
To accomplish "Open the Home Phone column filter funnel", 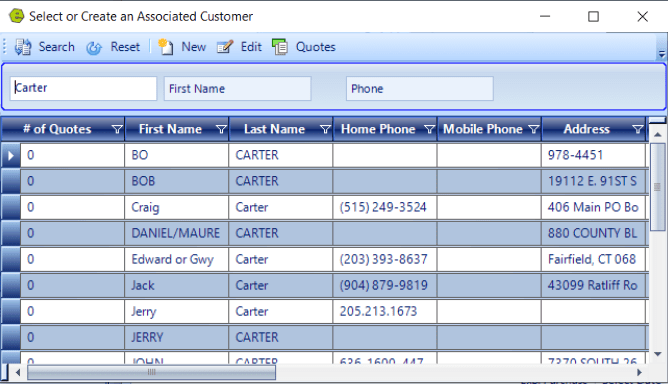I will [x=429, y=129].
